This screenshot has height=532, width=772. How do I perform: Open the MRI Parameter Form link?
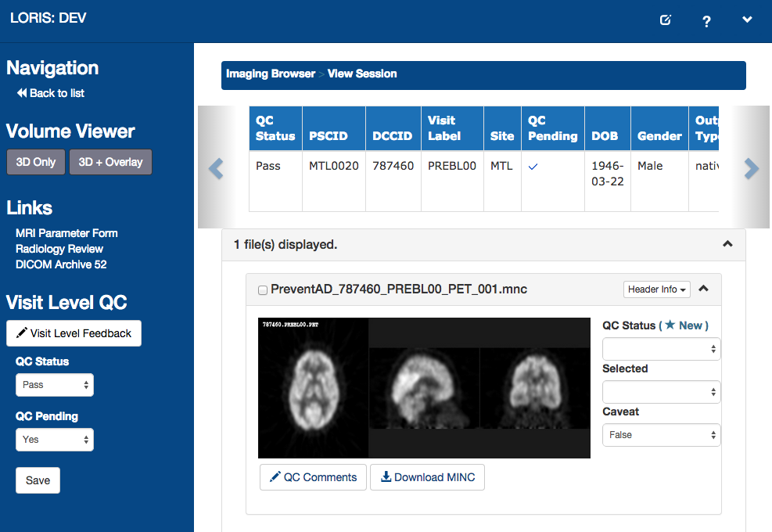pyautogui.click(x=66, y=233)
